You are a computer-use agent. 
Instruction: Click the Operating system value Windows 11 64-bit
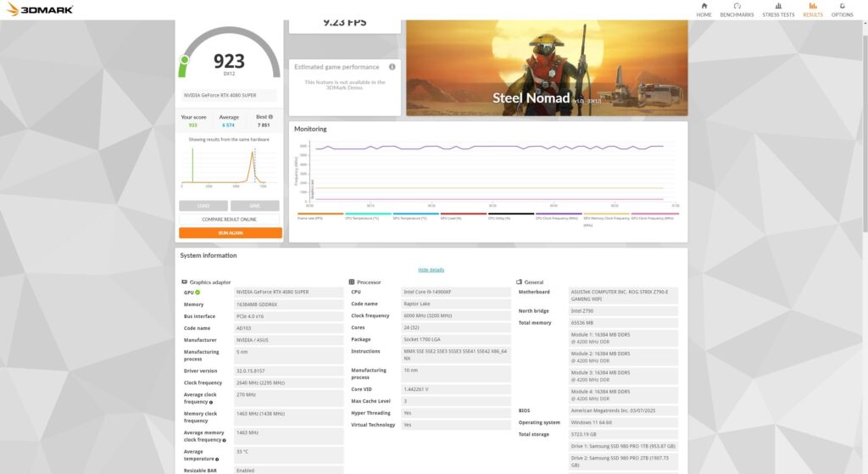pos(623,422)
